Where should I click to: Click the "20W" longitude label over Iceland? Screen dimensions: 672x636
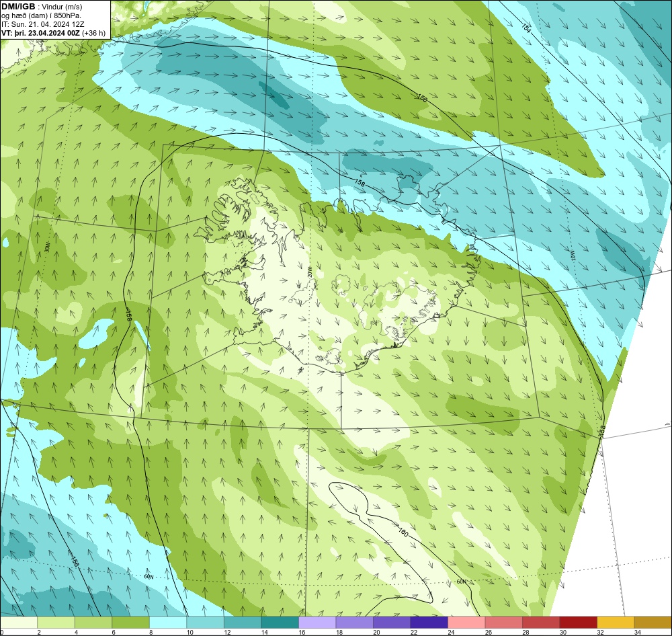pos(309,272)
